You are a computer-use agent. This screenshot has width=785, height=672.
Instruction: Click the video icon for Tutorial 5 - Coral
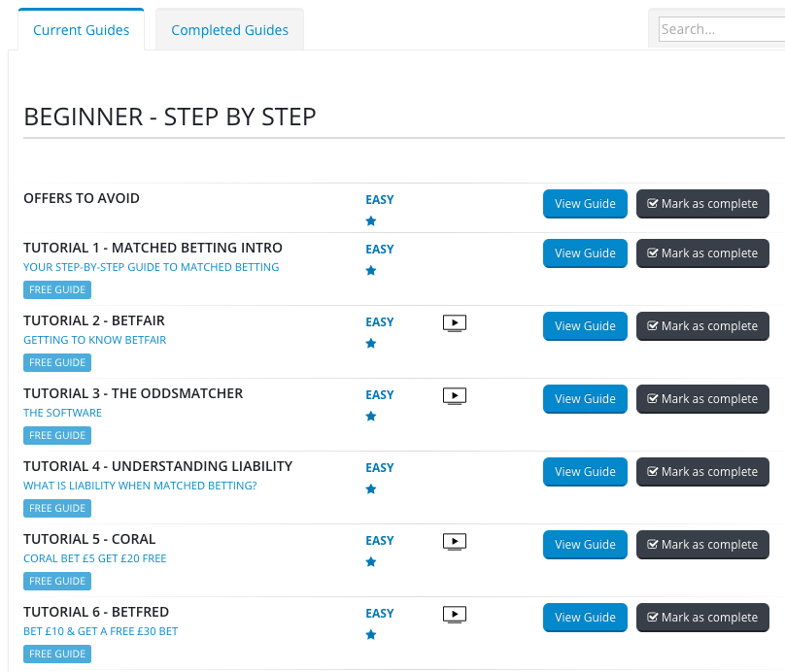[454, 541]
